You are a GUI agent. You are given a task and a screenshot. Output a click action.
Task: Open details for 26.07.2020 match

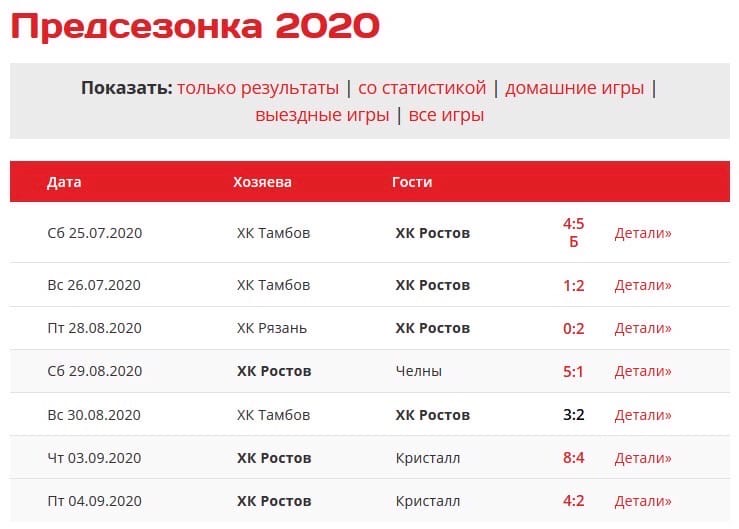(643, 285)
